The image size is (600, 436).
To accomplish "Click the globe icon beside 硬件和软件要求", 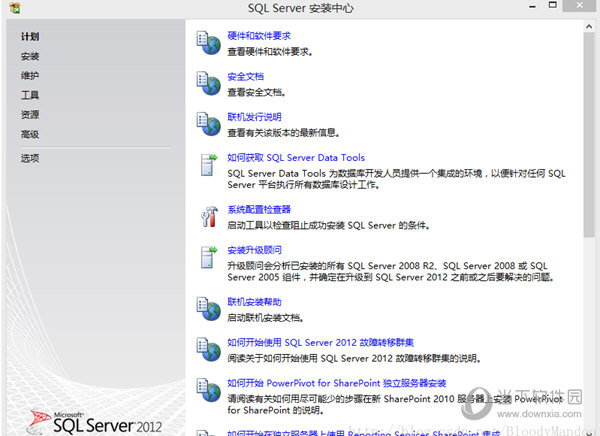I will click(209, 42).
